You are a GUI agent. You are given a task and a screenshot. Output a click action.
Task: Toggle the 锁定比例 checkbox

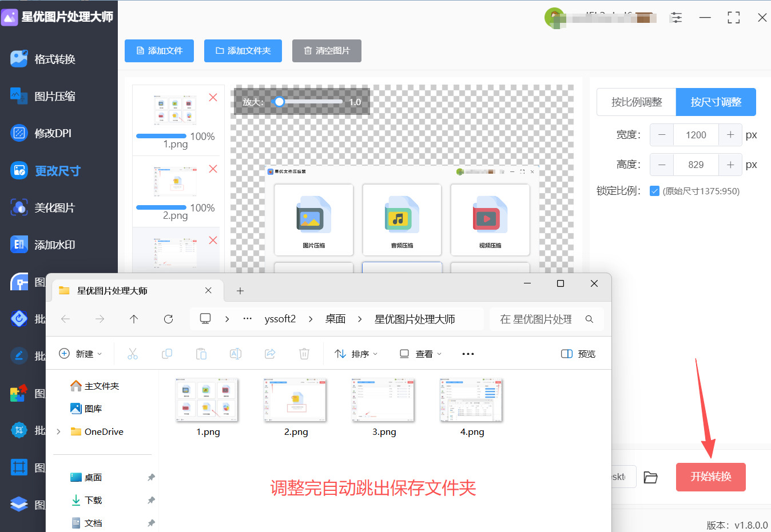[655, 191]
